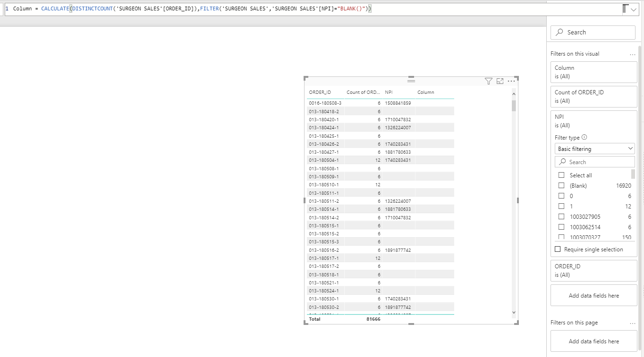This screenshot has height=357, width=644.
Task: Expand the Column filter card
Action: [x=594, y=72]
